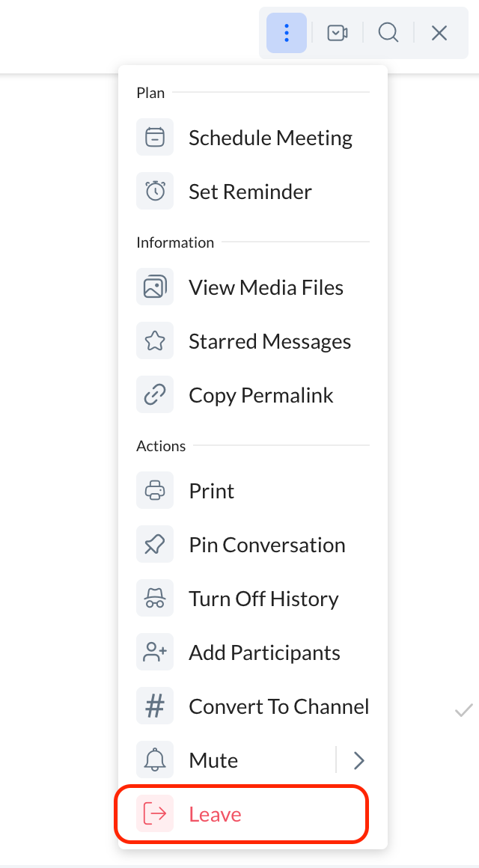479x868 pixels.
Task: Select Schedule Meeting menu item
Action: 270,138
